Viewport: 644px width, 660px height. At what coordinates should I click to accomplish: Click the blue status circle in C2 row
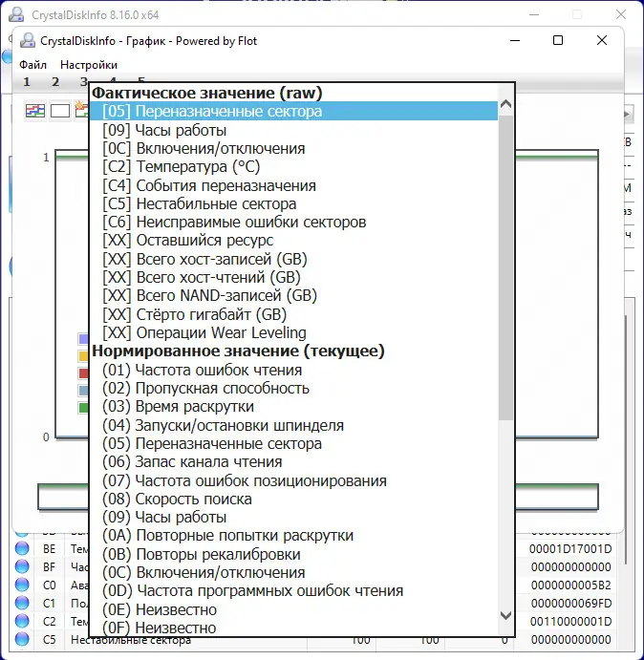coord(22,621)
